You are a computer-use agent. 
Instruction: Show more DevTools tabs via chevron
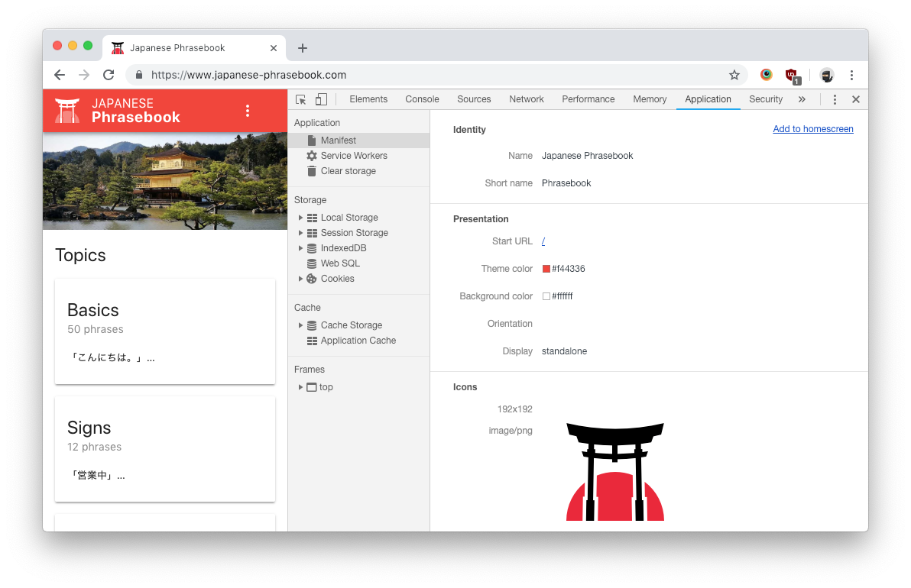click(x=802, y=99)
